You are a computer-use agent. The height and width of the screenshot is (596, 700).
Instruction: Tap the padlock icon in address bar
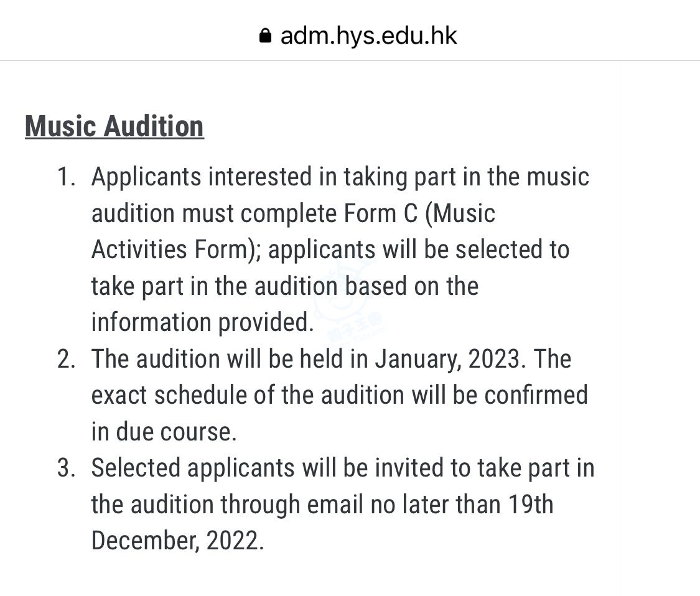coord(265,35)
